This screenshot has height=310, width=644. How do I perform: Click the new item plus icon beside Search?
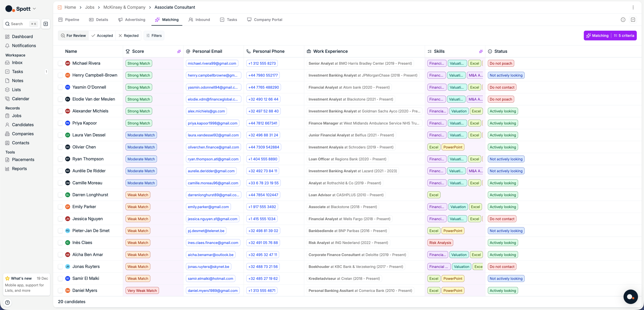pos(46,24)
